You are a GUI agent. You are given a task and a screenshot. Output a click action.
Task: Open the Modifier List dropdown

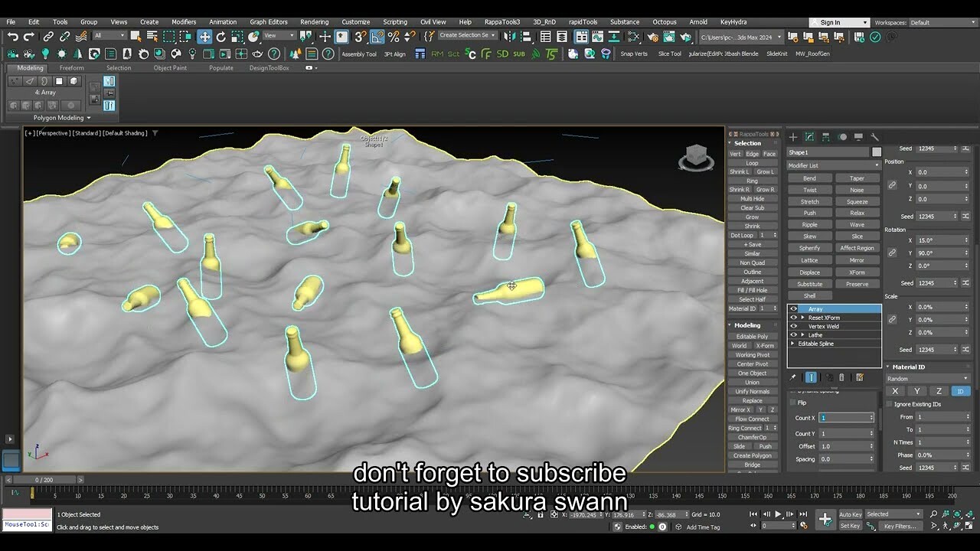pos(831,165)
